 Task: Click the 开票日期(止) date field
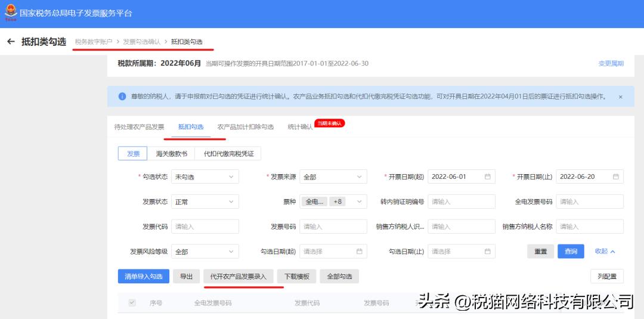[x=590, y=176]
